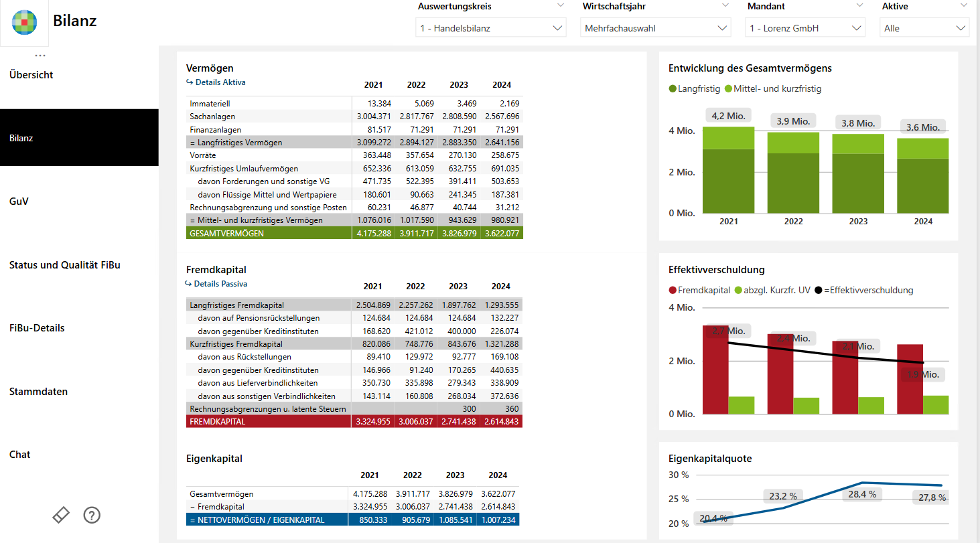Image resolution: width=980 pixels, height=543 pixels.
Task: Click the 'Langfristiges Fremdkapital' row label
Action: coord(236,305)
